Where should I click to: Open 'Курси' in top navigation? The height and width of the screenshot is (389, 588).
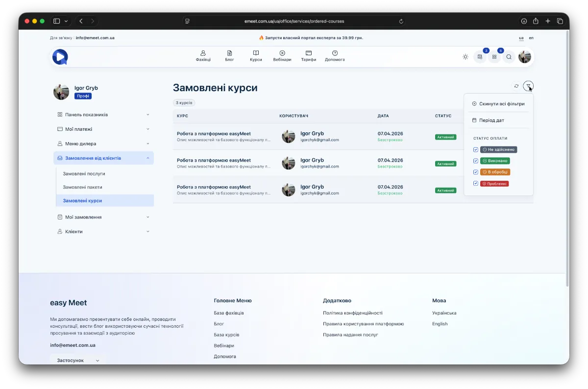click(256, 56)
